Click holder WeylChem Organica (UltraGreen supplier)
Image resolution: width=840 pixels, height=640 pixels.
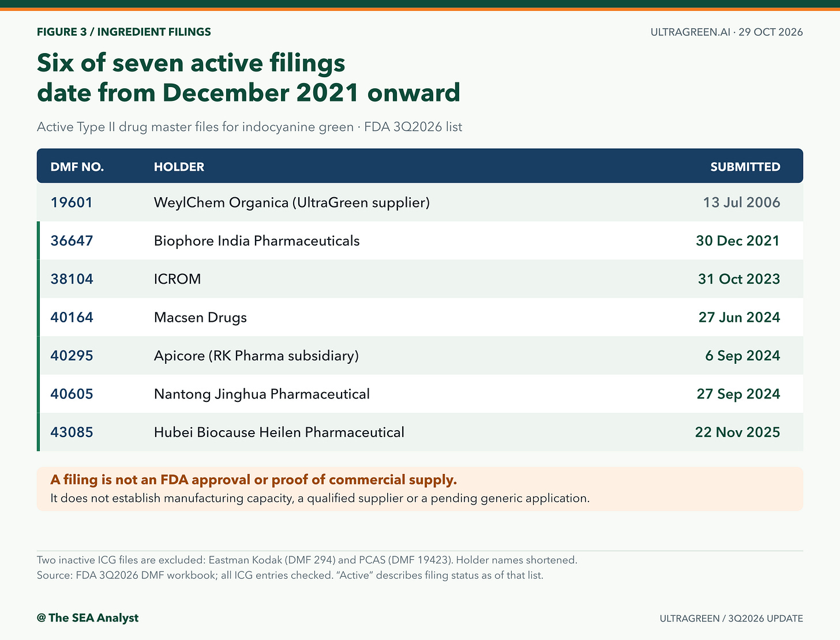click(x=292, y=203)
